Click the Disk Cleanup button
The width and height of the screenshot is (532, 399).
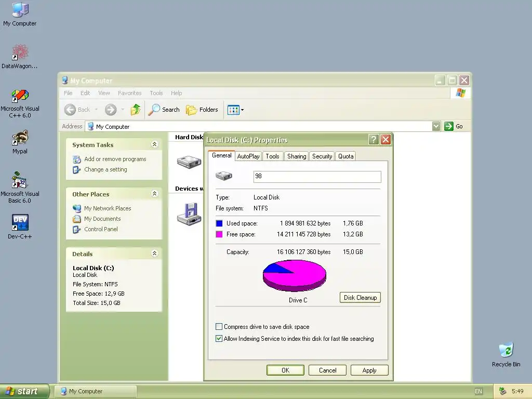pos(360,298)
